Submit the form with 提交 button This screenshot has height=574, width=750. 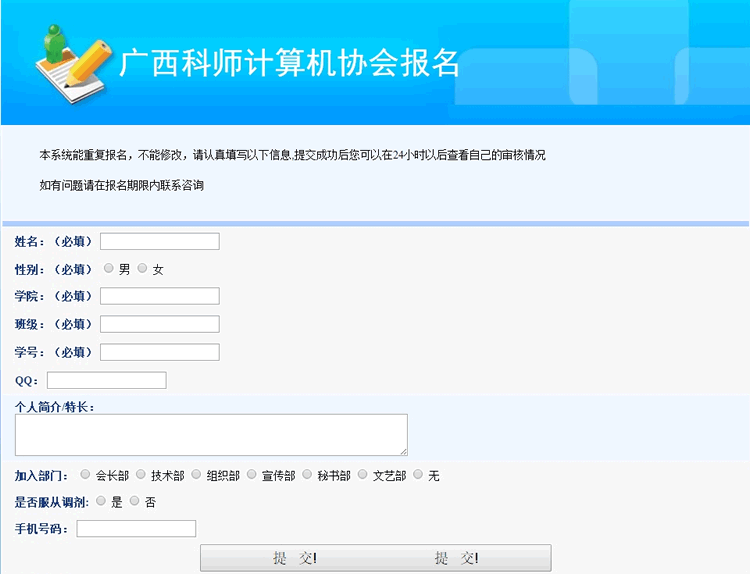pyautogui.click(x=375, y=558)
